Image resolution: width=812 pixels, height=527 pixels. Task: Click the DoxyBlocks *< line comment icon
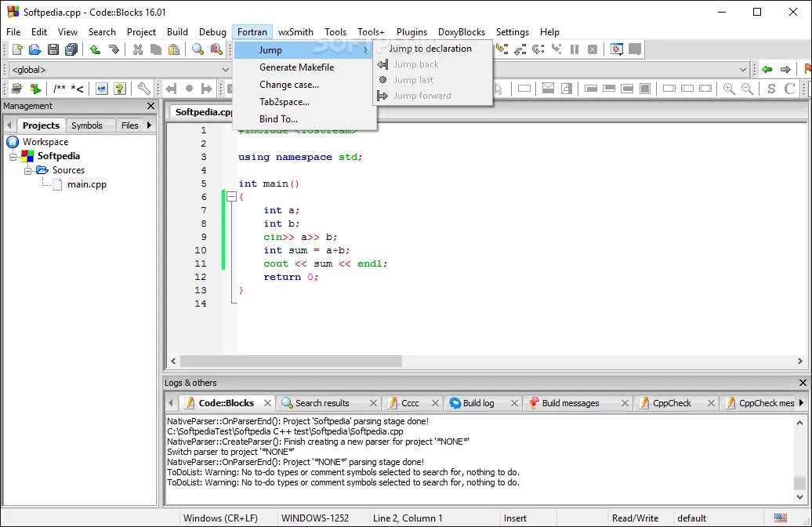coord(77,89)
